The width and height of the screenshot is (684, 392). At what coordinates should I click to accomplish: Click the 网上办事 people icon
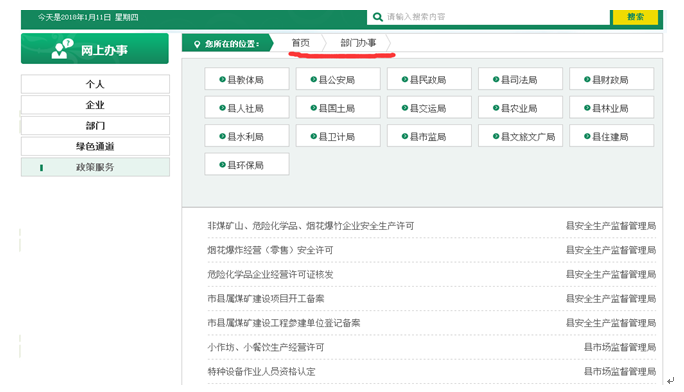[x=62, y=49]
